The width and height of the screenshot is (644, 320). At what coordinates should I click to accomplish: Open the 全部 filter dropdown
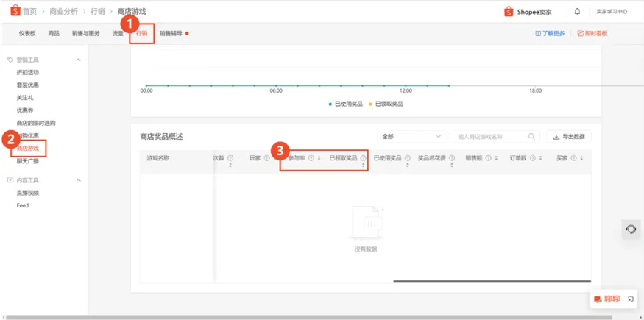pyautogui.click(x=411, y=137)
